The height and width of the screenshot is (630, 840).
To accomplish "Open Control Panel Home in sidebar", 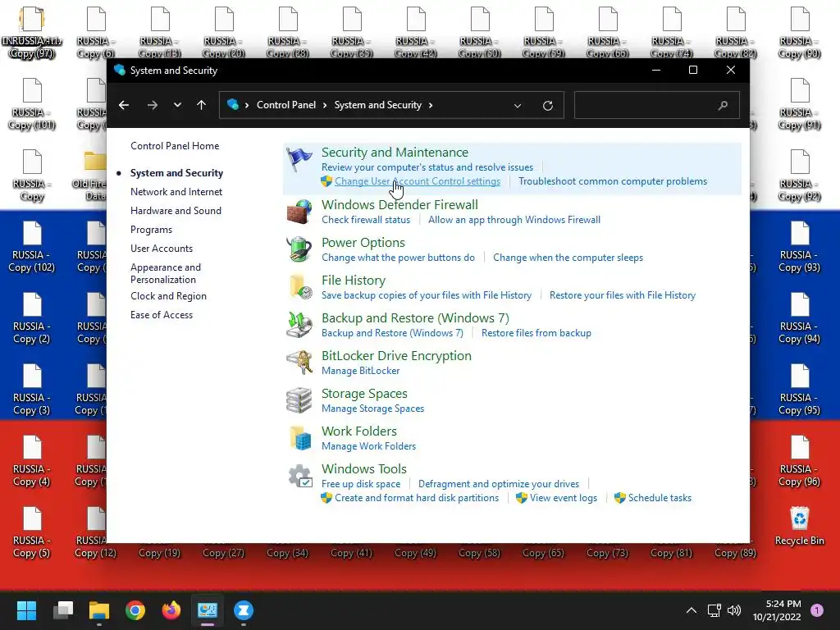I will (175, 146).
